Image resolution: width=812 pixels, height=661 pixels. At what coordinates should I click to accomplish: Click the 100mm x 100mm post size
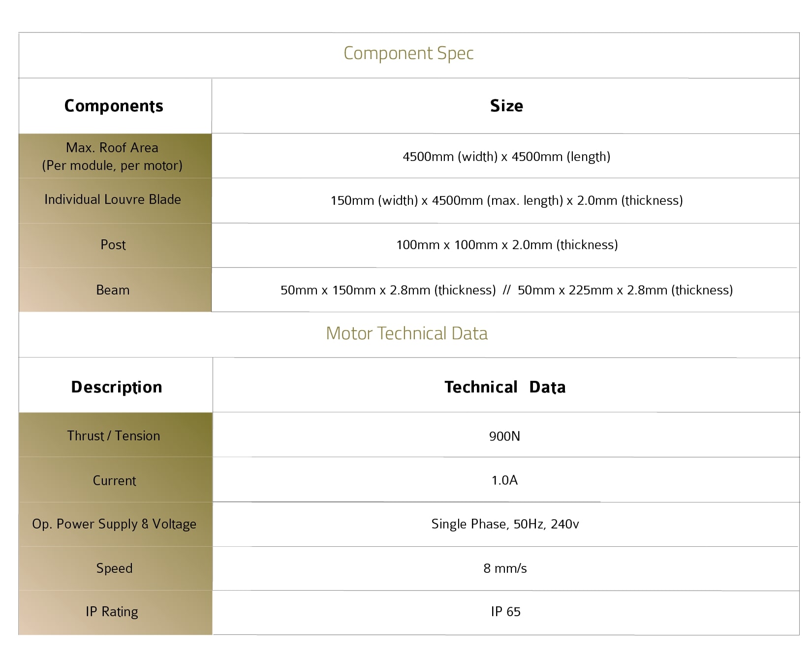click(x=507, y=245)
